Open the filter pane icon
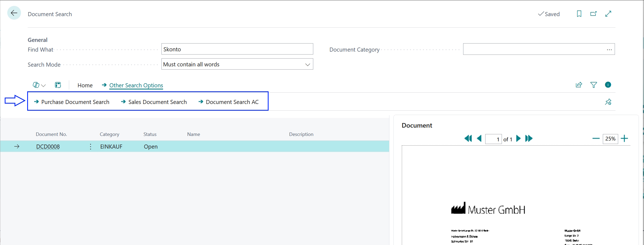Viewport: 644px width, 245px height. pos(594,85)
